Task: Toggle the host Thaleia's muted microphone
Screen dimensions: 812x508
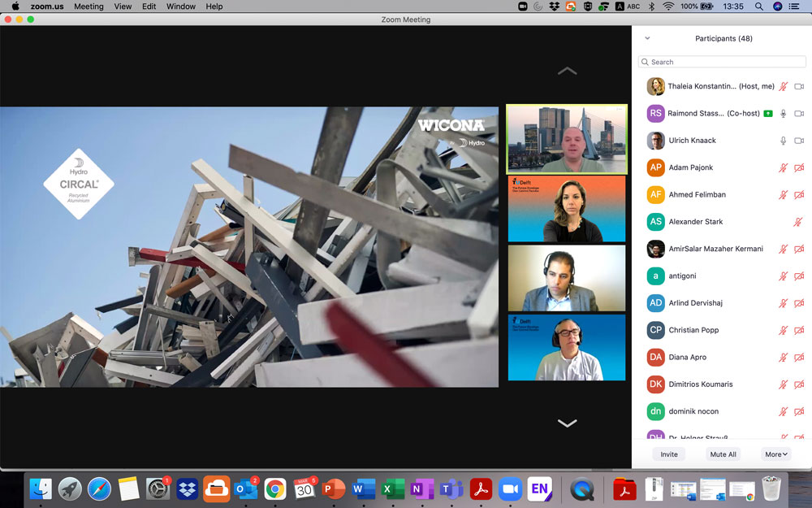Action: (783, 86)
